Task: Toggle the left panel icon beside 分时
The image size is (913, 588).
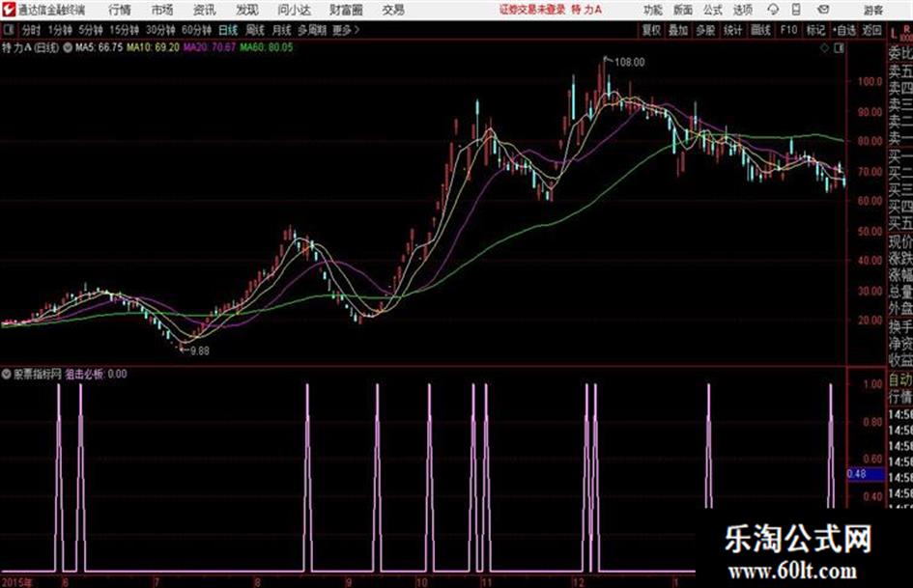Action: click(x=9, y=30)
